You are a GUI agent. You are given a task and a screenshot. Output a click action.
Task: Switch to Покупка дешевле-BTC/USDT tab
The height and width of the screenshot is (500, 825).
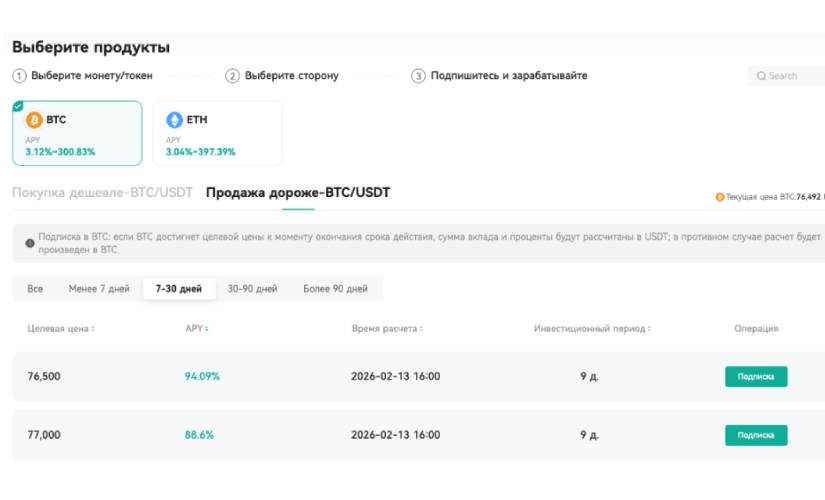coord(101,192)
